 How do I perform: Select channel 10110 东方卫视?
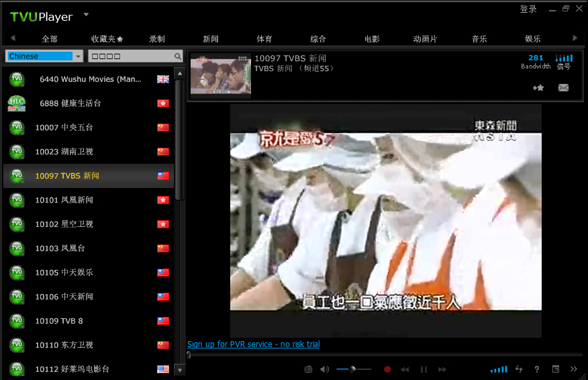tap(89, 345)
